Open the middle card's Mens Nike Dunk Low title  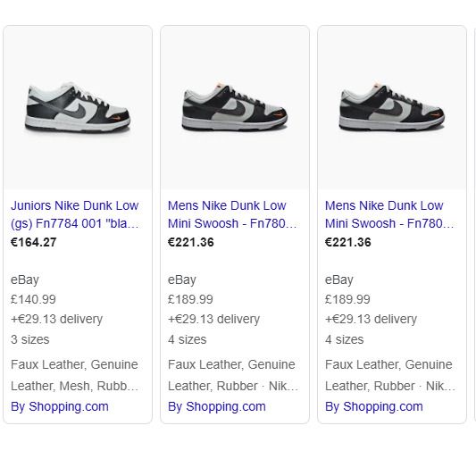pos(232,214)
